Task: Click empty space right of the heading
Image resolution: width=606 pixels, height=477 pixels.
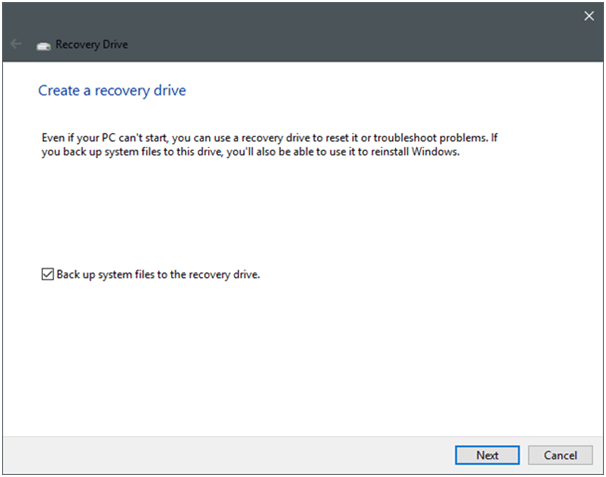Action: (x=400, y=91)
